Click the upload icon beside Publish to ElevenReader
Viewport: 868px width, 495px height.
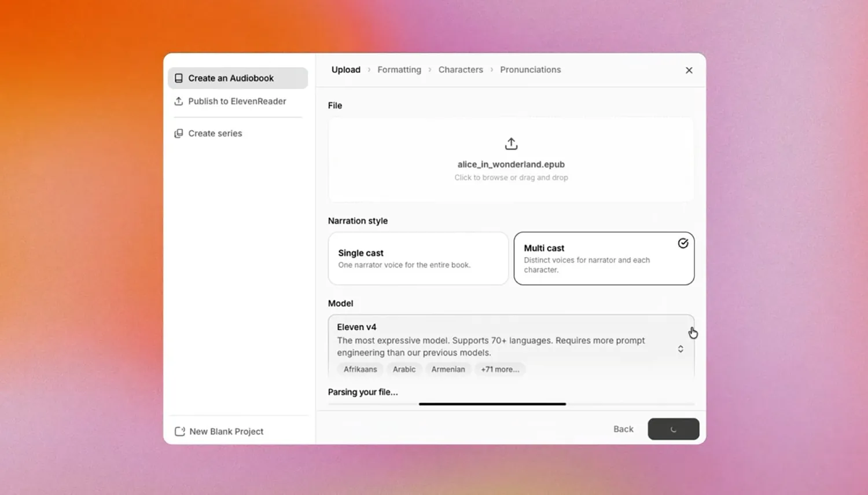click(179, 101)
